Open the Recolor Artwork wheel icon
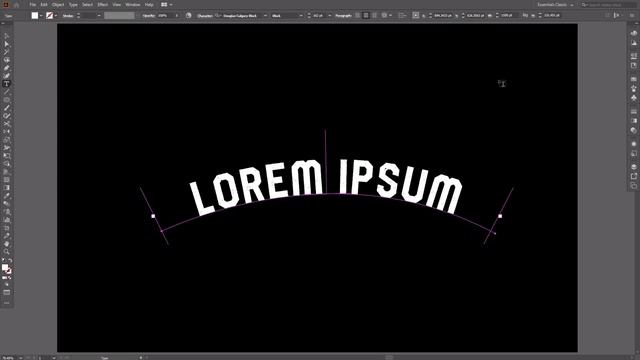 point(189,16)
